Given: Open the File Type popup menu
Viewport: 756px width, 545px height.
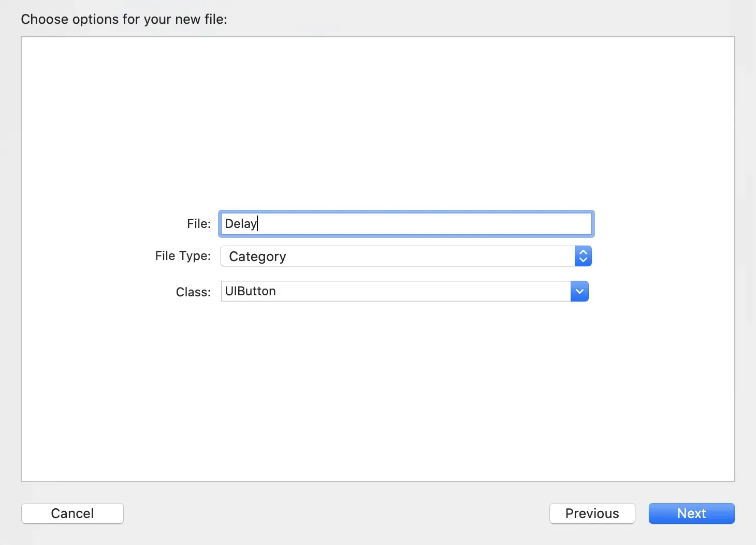Looking at the screenshot, I should (x=398, y=256).
